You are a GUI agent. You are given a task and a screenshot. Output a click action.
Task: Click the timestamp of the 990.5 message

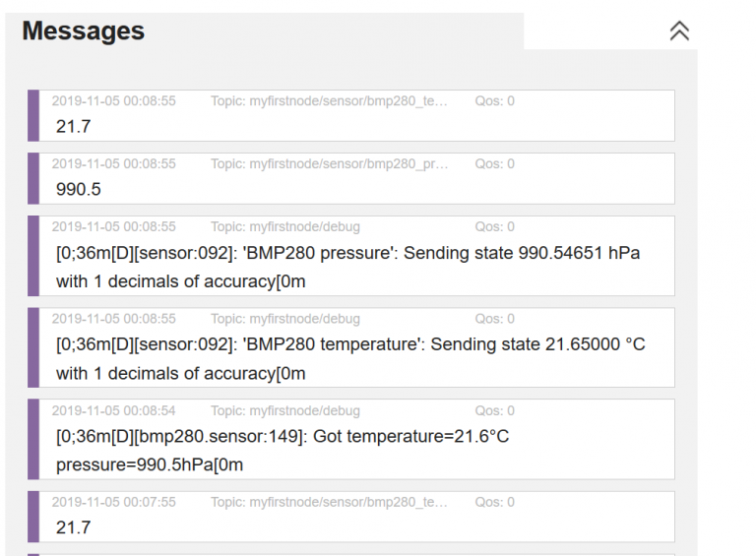tap(114, 164)
